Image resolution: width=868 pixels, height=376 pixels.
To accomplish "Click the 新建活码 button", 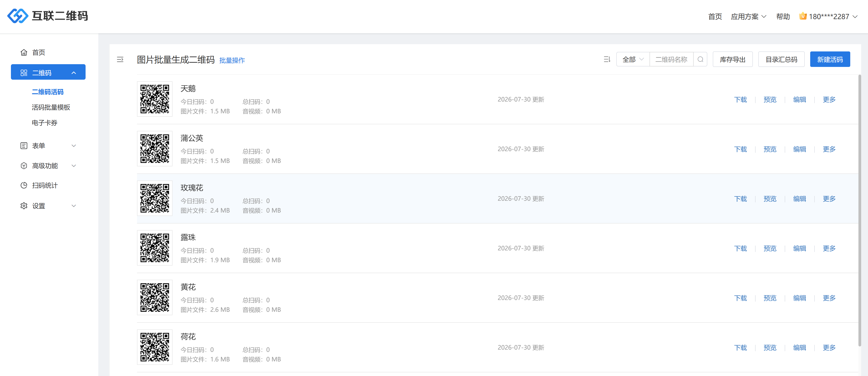I will point(830,59).
